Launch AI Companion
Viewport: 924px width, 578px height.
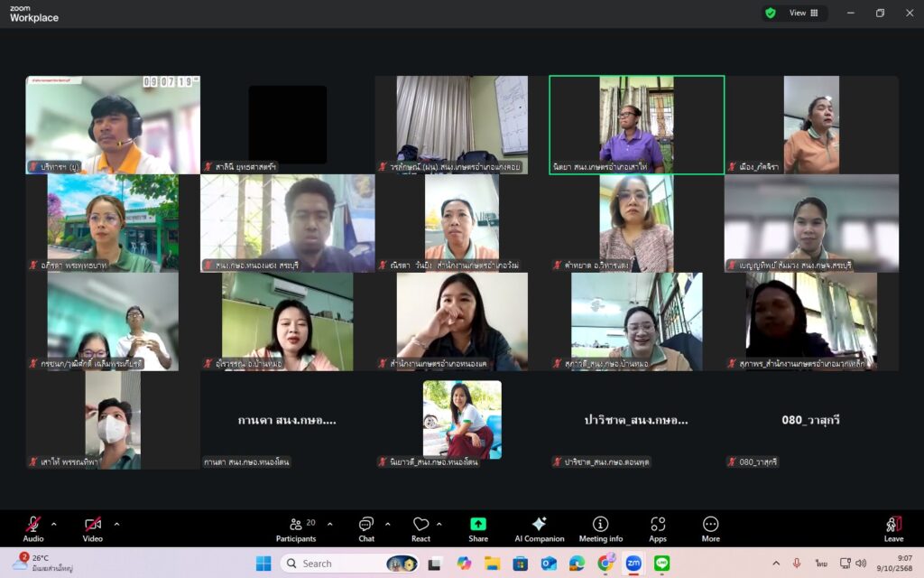tap(539, 528)
